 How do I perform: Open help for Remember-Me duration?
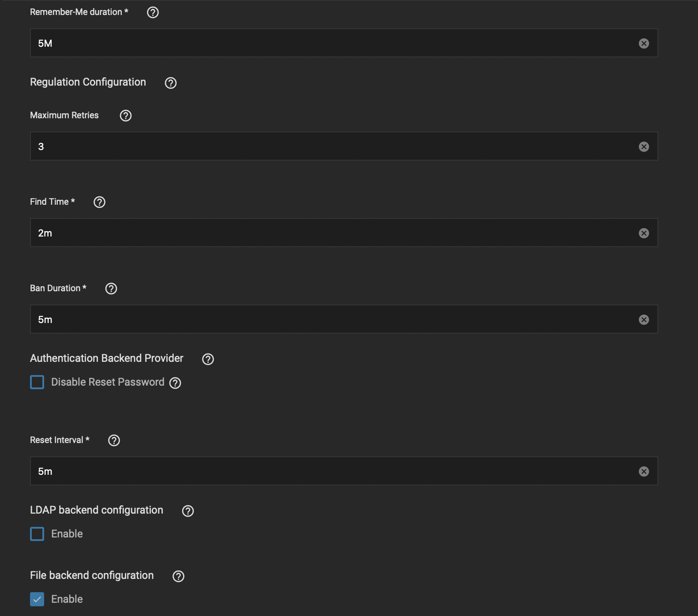152,12
